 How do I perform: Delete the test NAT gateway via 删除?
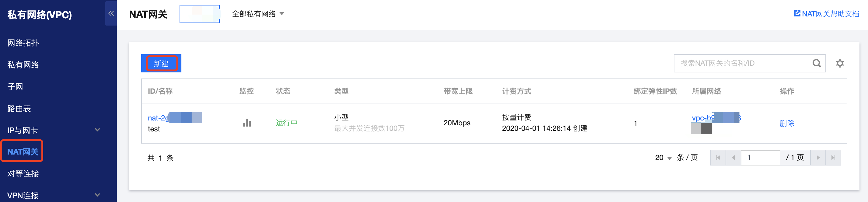coord(786,123)
